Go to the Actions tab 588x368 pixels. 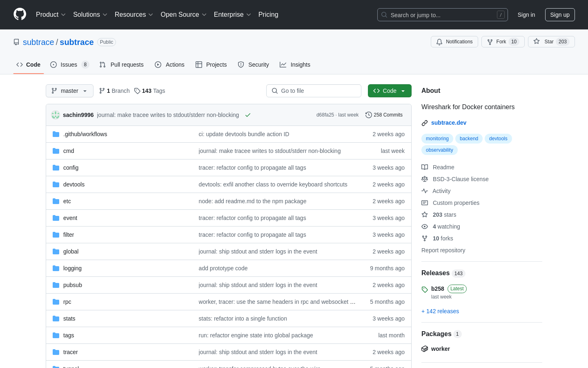(169, 65)
